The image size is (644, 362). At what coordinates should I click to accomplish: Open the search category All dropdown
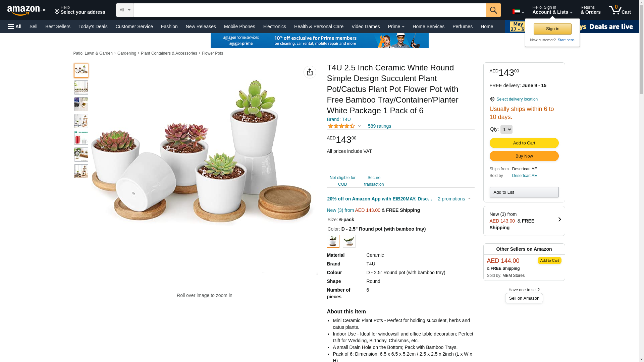pyautogui.click(x=125, y=10)
